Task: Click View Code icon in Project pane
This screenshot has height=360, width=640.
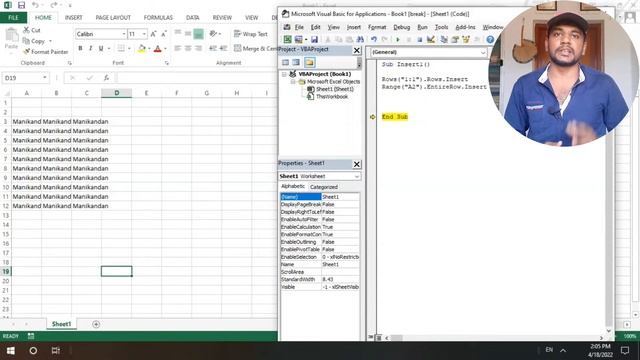Action: pyautogui.click(x=286, y=62)
